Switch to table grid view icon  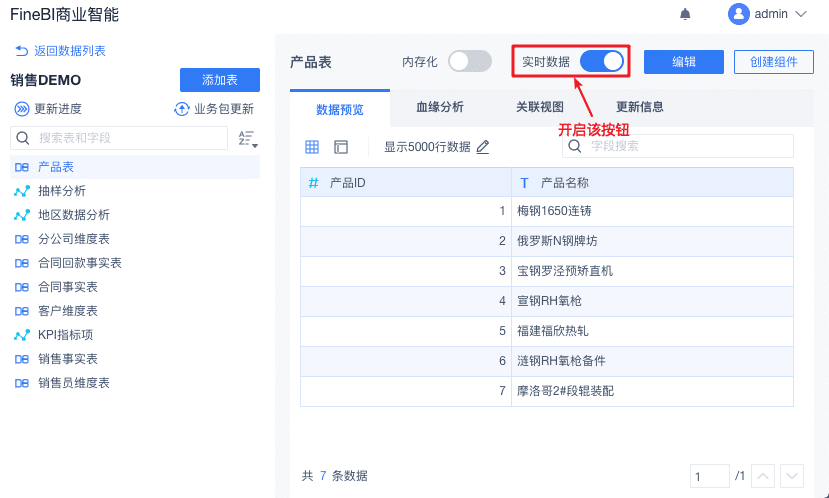pyautogui.click(x=312, y=147)
